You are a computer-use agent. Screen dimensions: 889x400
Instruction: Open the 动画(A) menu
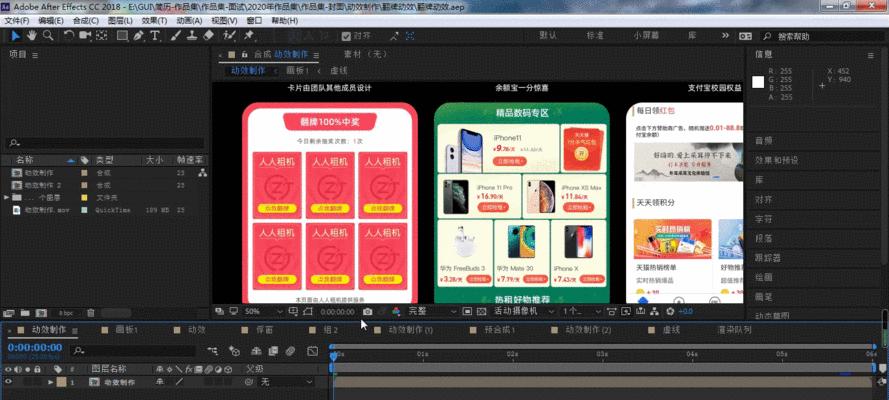coord(189,20)
